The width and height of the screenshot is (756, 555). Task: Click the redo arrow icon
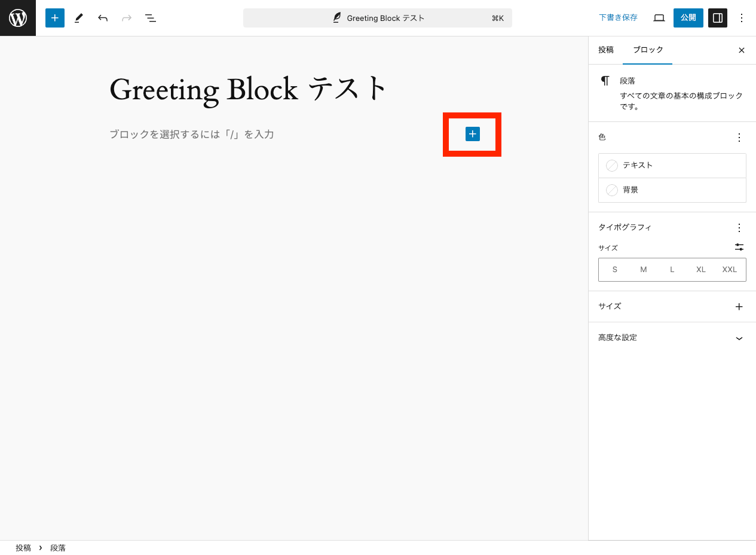click(127, 18)
